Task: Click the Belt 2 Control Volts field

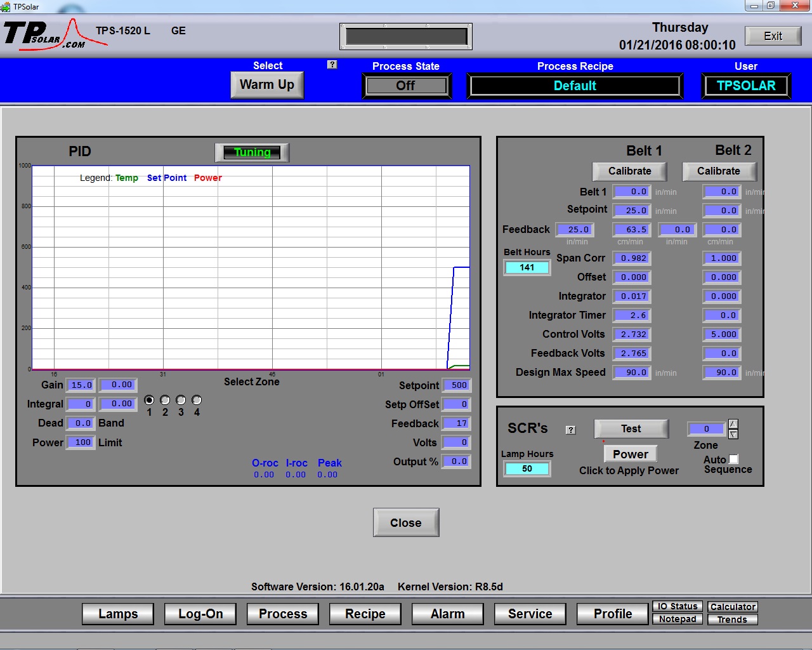Action: (722, 334)
